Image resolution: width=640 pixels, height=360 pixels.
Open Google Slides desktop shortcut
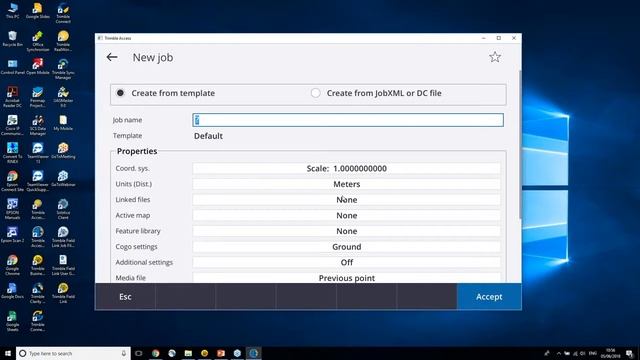point(38,11)
